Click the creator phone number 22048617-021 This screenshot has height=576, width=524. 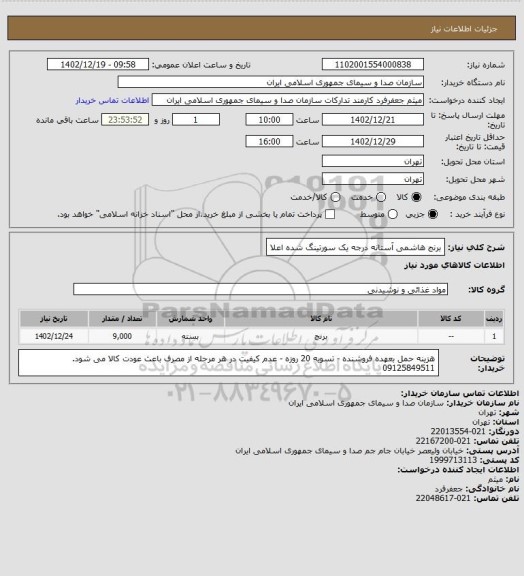point(443,498)
